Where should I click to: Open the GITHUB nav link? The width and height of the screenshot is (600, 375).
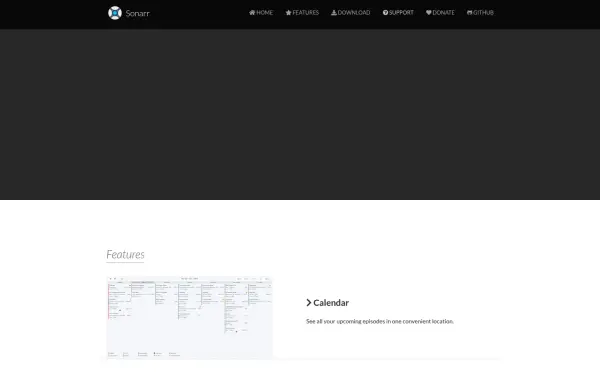coord(480,13)
